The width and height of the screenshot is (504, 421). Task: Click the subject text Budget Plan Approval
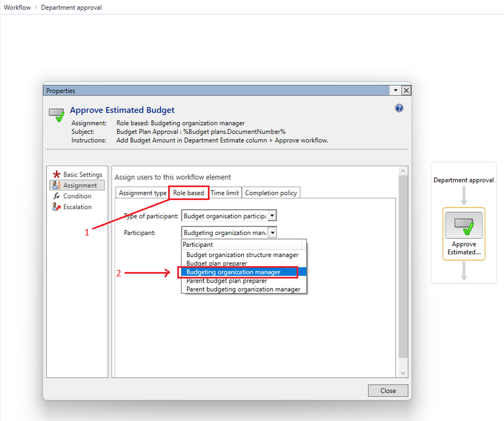[x=201, y=132]
